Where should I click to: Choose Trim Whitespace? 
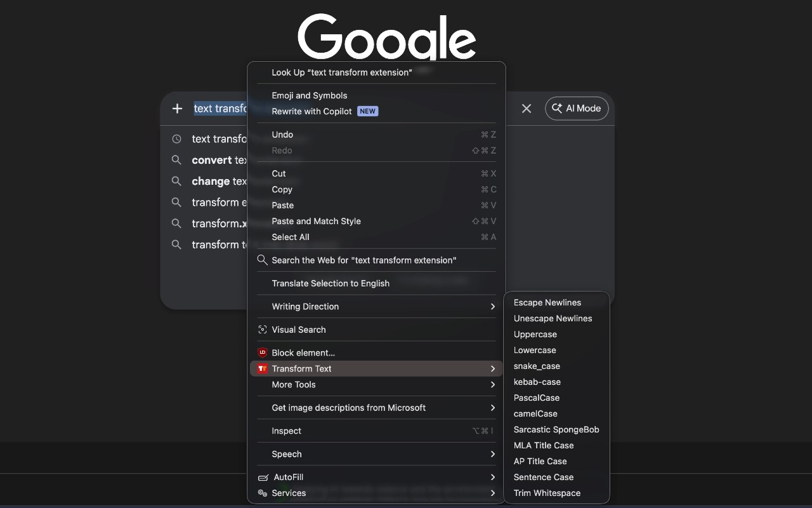[556, 493]
